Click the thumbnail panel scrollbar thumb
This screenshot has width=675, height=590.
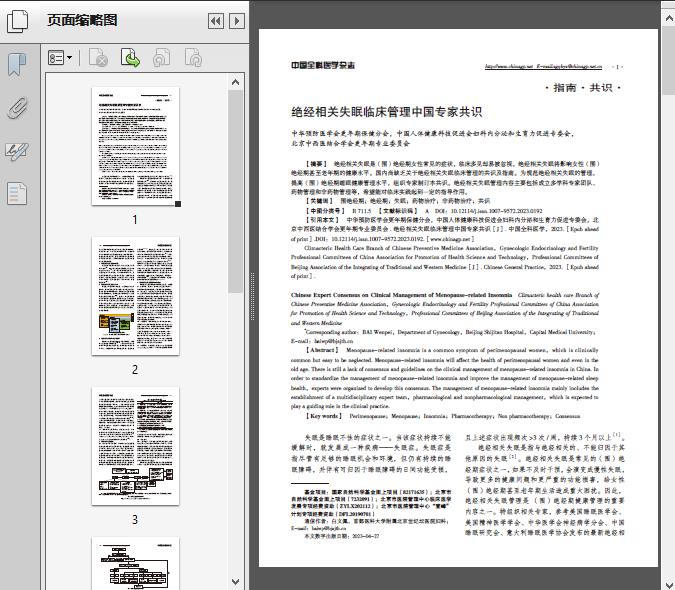235,192
